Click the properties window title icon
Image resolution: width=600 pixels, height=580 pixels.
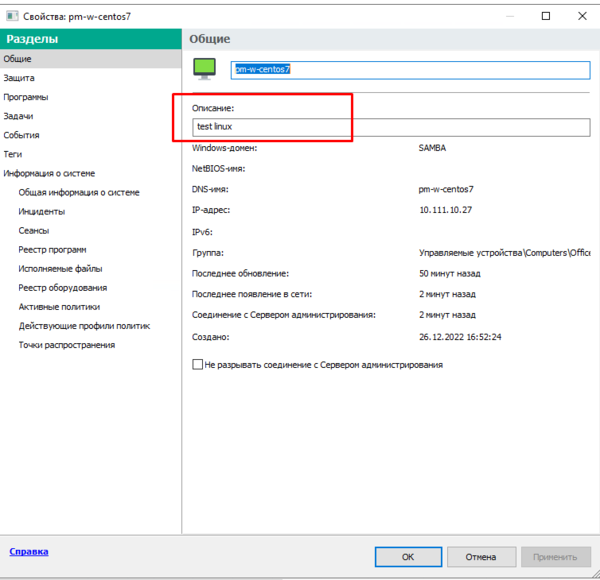pos(12,16)
